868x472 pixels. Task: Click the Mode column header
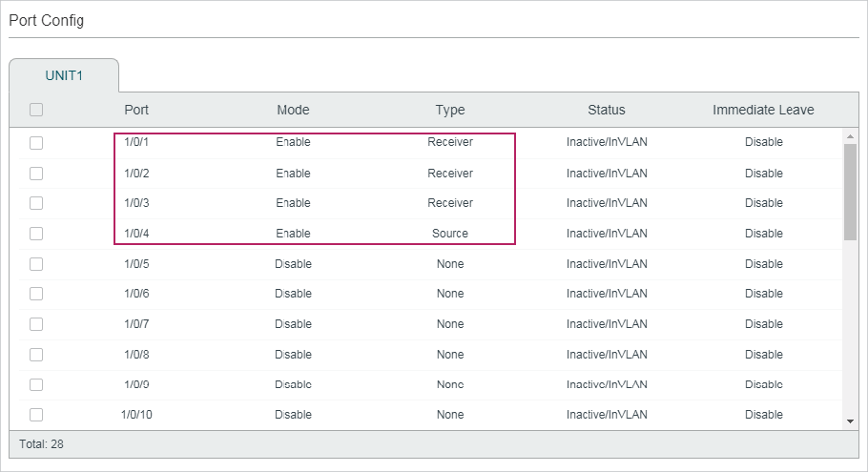coord(293,110)
